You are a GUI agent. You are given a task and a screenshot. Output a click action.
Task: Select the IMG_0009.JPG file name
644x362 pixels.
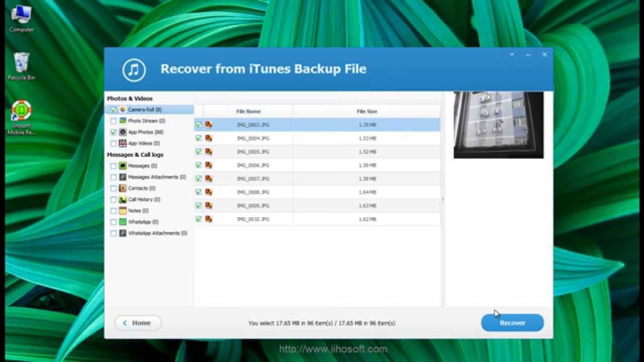[253, 206]
